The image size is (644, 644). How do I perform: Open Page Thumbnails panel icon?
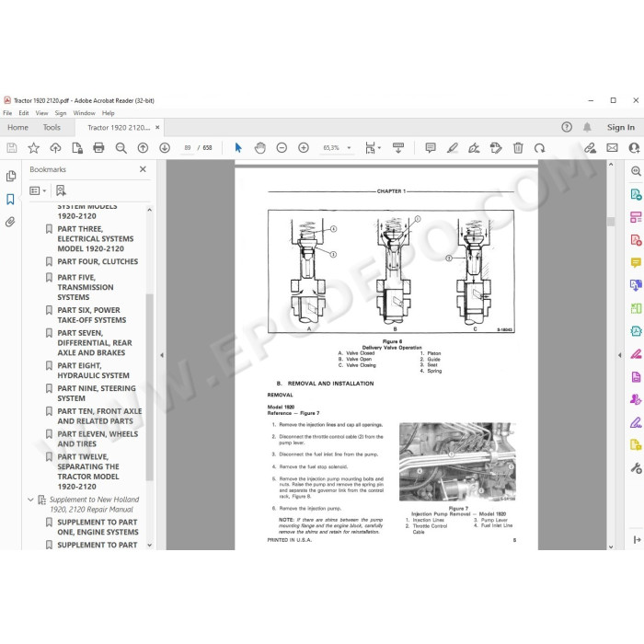(11, 177)
